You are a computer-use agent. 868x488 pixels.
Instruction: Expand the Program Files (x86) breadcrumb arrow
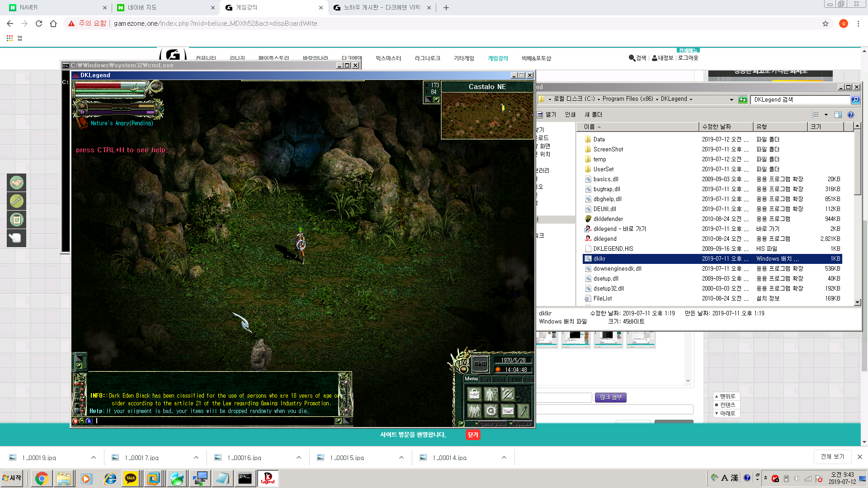[657, 99]
